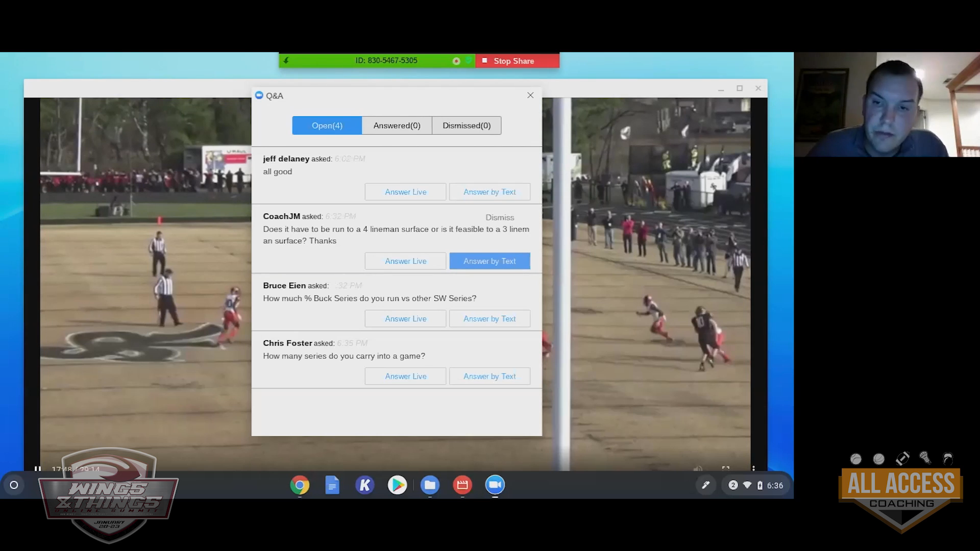Close the Q&A window

click(530, 95)
